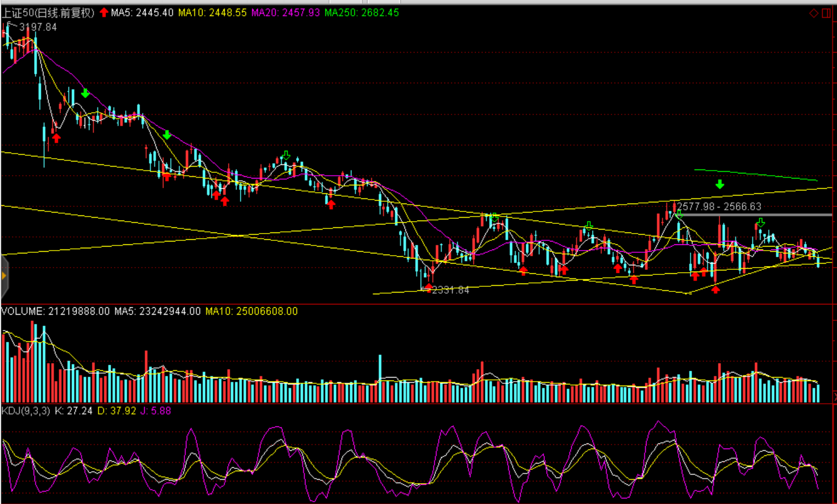Click the first green down arrow near chart start
The height and width of the screenshot is (504, 837).
(85, 93)
